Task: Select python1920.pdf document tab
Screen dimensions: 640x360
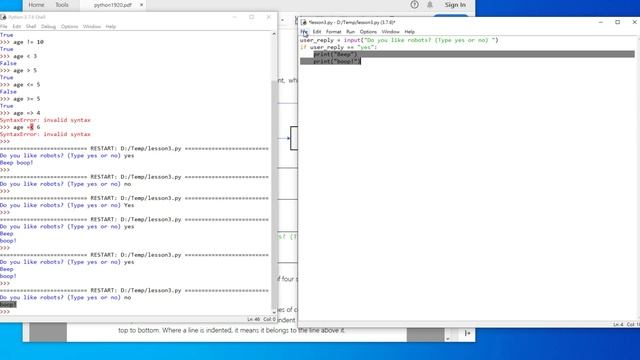Action: (x=113, y=5)
